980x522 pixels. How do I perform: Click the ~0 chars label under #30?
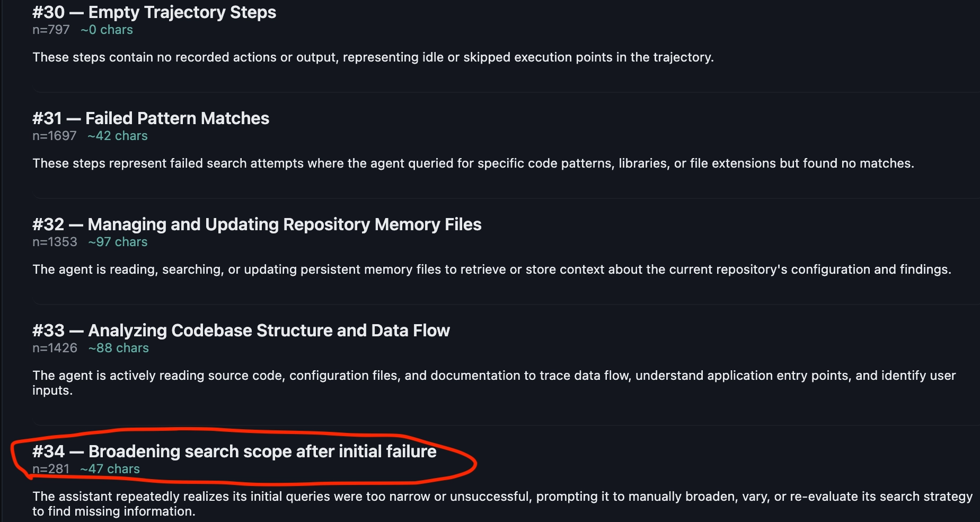(x=107, y=30)
